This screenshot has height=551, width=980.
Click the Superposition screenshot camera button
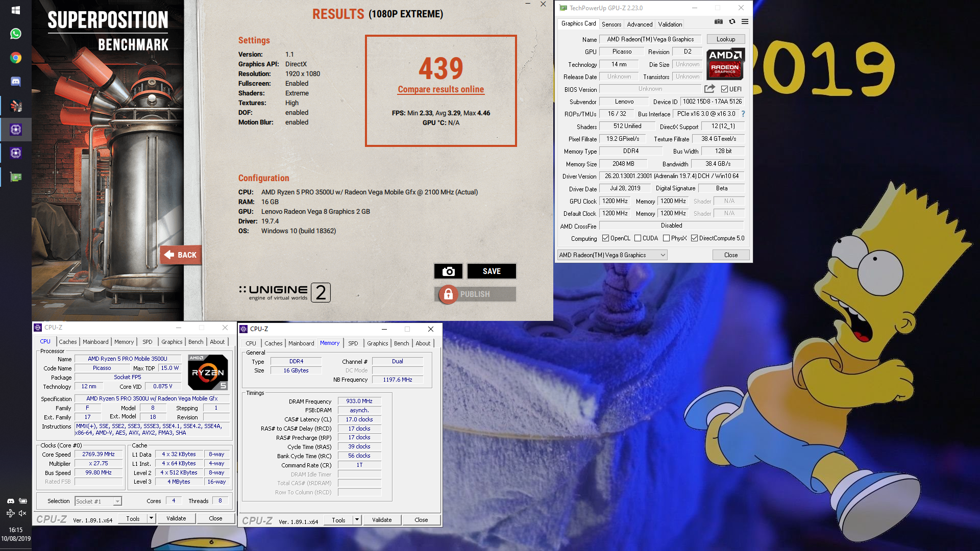pos(448,271)
